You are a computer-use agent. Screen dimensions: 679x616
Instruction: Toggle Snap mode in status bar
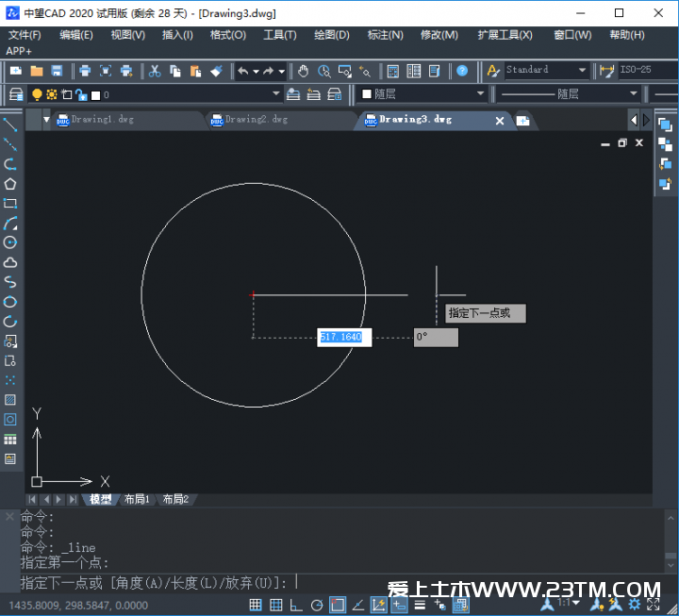point(256,606)
